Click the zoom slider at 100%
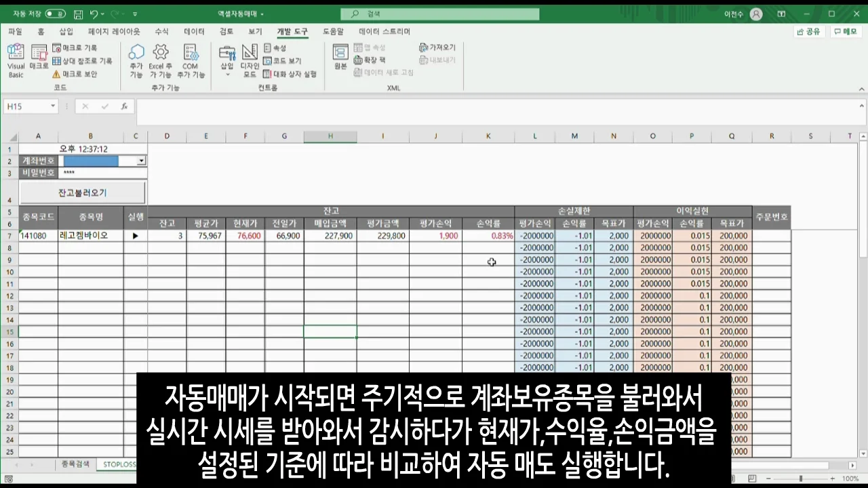The width and height of the screenshot is (868, 488). pyautogui.click(x=801, y=479)
